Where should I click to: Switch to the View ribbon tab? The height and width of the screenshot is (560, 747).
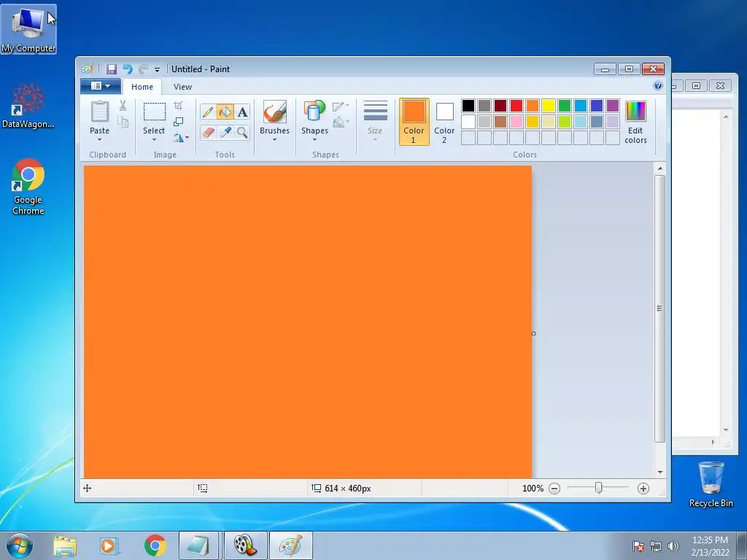click(x=182, y=87)
